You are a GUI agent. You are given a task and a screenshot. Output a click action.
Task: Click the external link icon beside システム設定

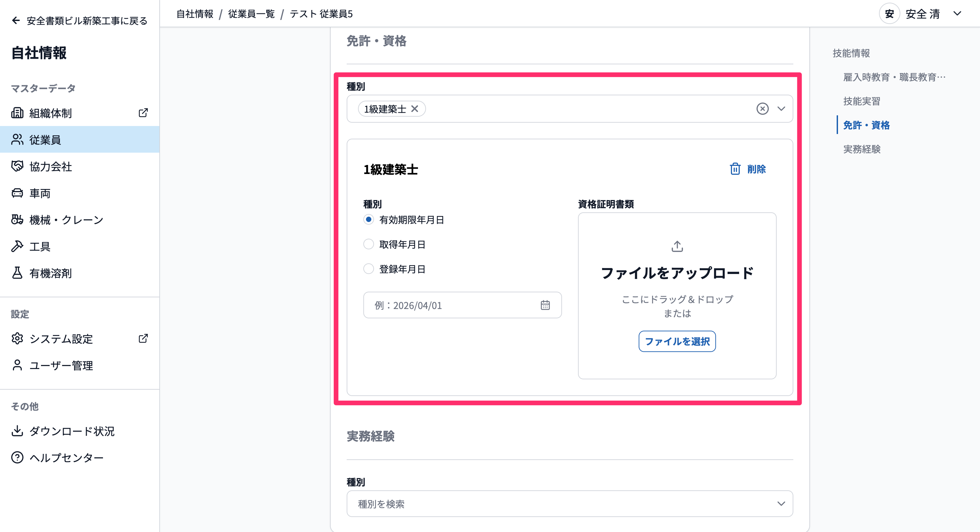[143, 338]
